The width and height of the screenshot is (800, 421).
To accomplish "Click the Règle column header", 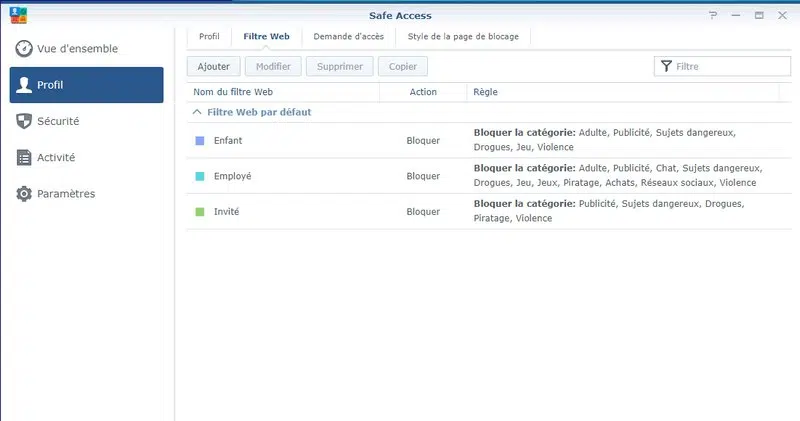I will point(623,92).
